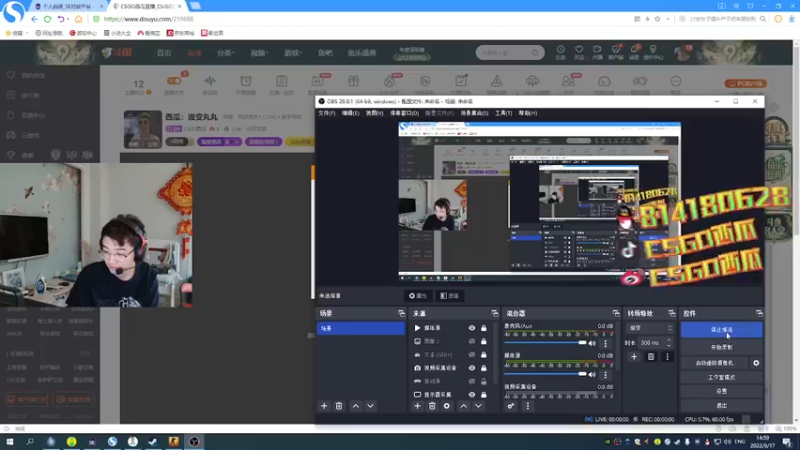
Task: Expand the 视频 dropdown in Douyu navigation
Action: tap(259, 53)
